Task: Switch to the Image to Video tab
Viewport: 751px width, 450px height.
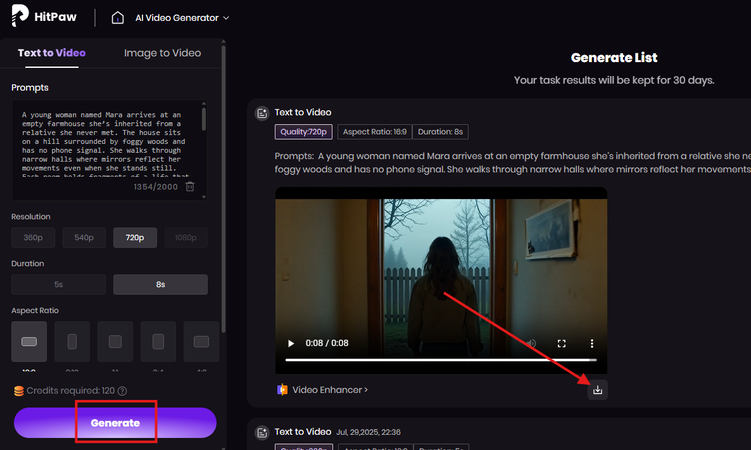Action: click(x=162, y=53)
